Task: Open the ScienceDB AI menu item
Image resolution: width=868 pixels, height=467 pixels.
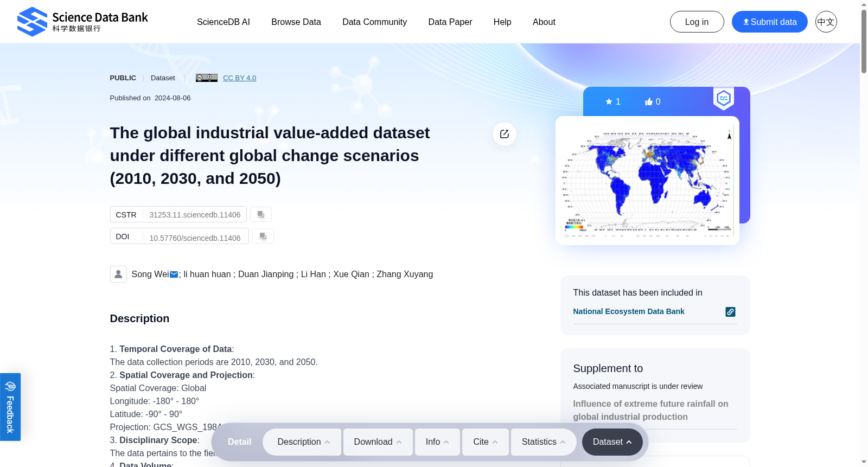Action: point(224,22)
